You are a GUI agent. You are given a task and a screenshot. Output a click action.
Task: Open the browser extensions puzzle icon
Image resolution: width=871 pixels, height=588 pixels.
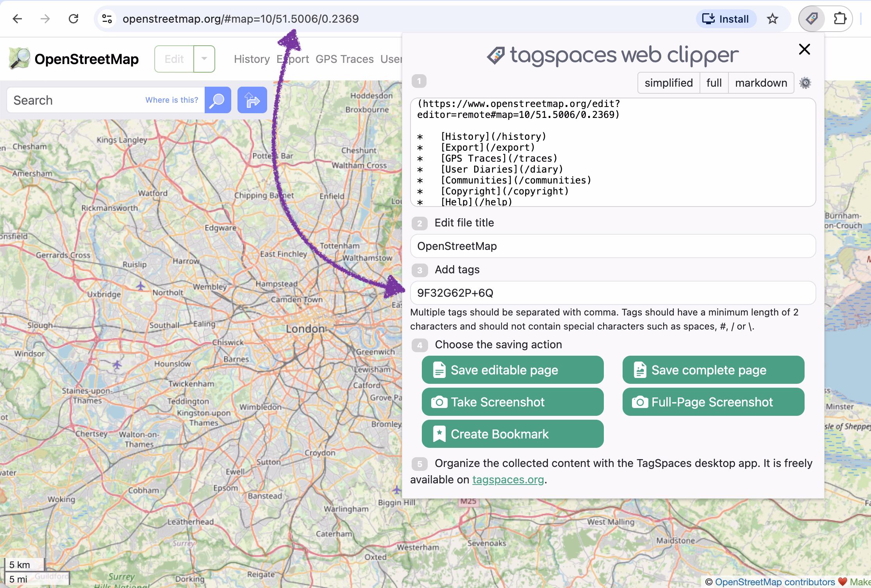coord(840,19)
